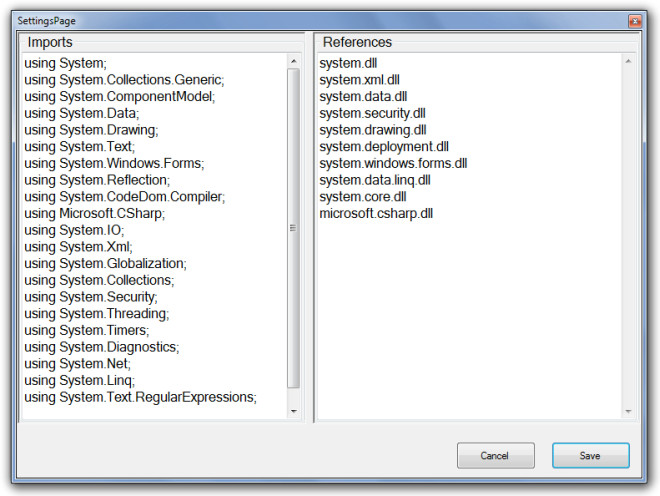Select the 'system.xml.dll' reference
Viewport: 660px width, 496px height.
pyautogui.click(x=359, y=80)
